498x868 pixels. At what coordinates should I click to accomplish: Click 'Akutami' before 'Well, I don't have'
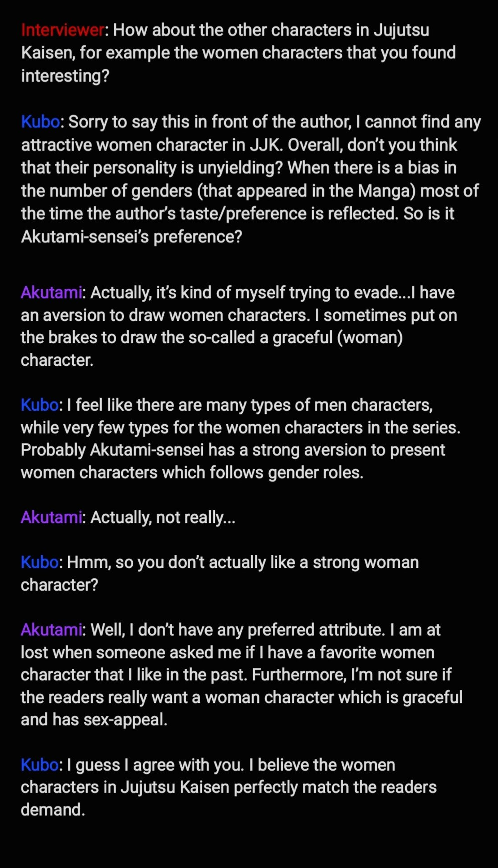52,630
